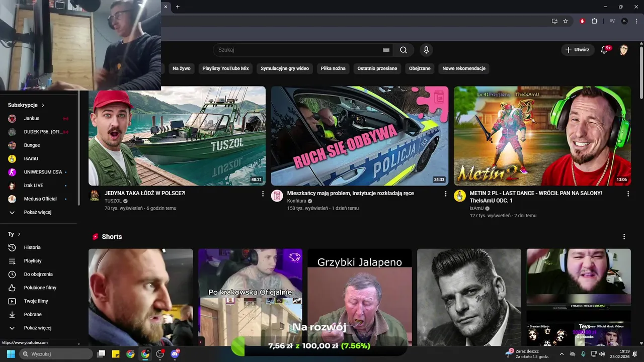Click install app icon in address bar

pos(554,21)
